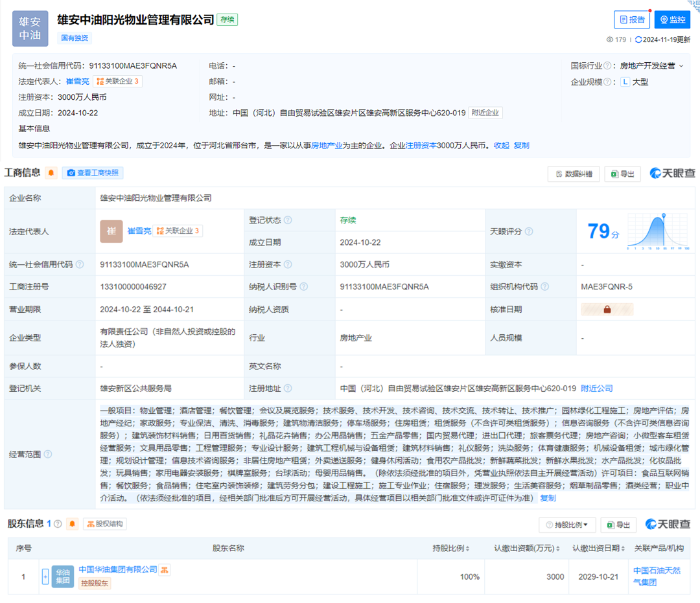Click the 79分 score distribution chart
The width and height of the screenshot is (700, 603).
point(659,231)
